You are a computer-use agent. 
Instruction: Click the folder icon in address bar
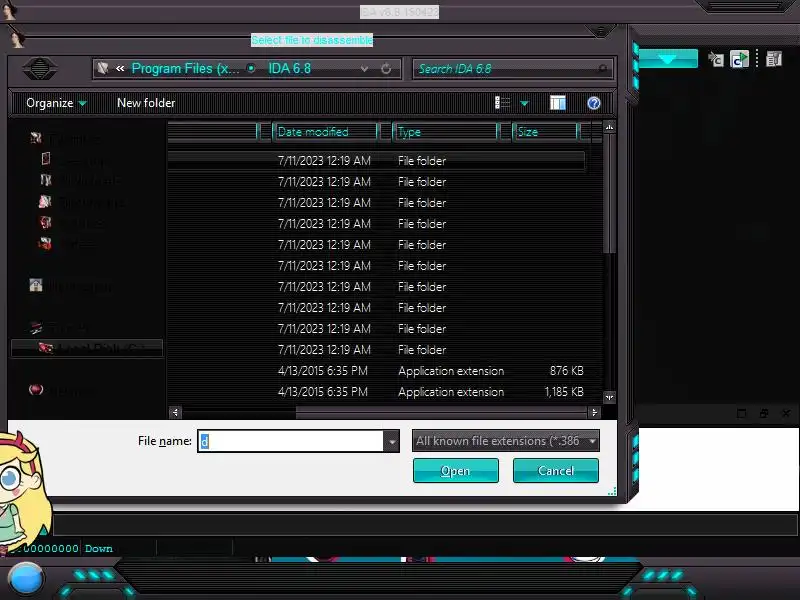(103, 68)
